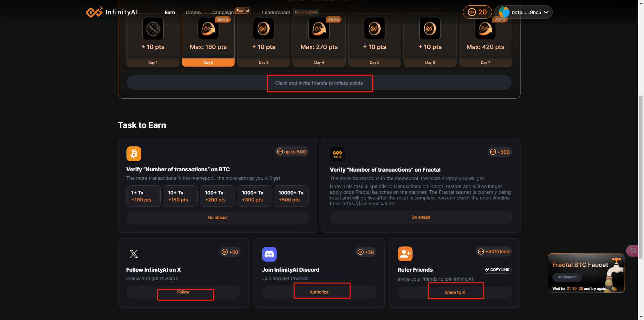Click the +500 reward badge on Fractal task
The width and height of the screenshot is (644, 320).
500,152
